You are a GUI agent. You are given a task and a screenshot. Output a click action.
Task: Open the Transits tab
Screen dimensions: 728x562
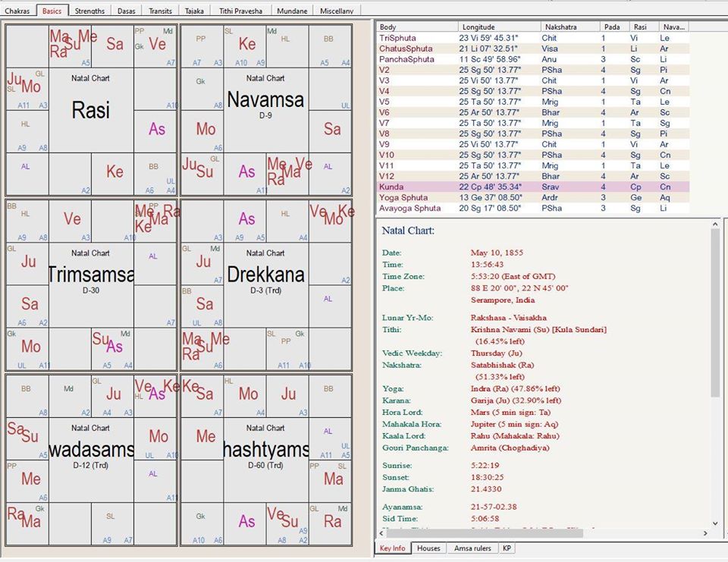tap(160, 11)
